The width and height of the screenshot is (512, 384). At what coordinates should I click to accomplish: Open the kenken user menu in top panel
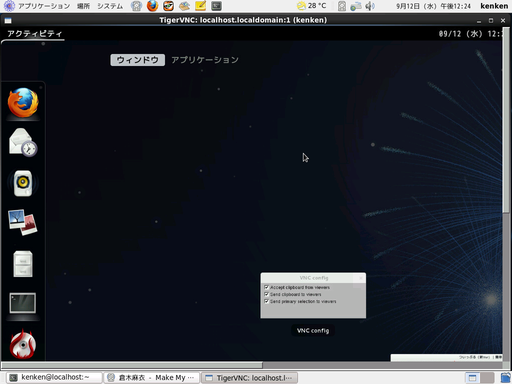494,6
